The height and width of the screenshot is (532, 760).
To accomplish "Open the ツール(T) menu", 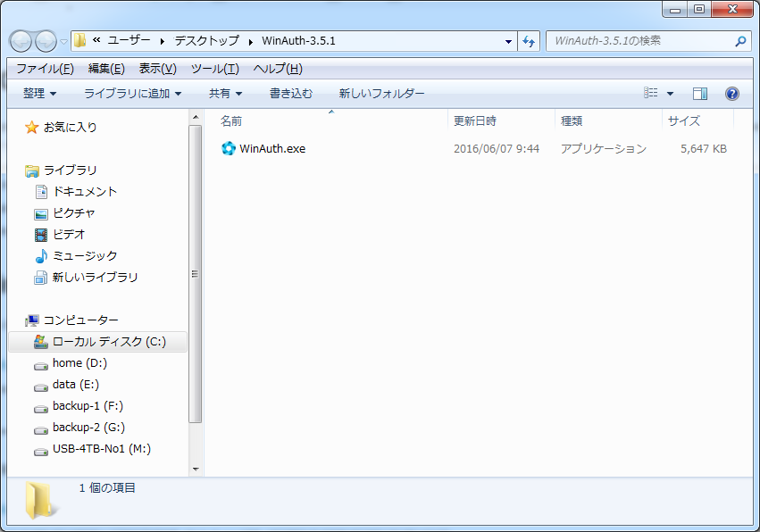I will click(214, 69).
